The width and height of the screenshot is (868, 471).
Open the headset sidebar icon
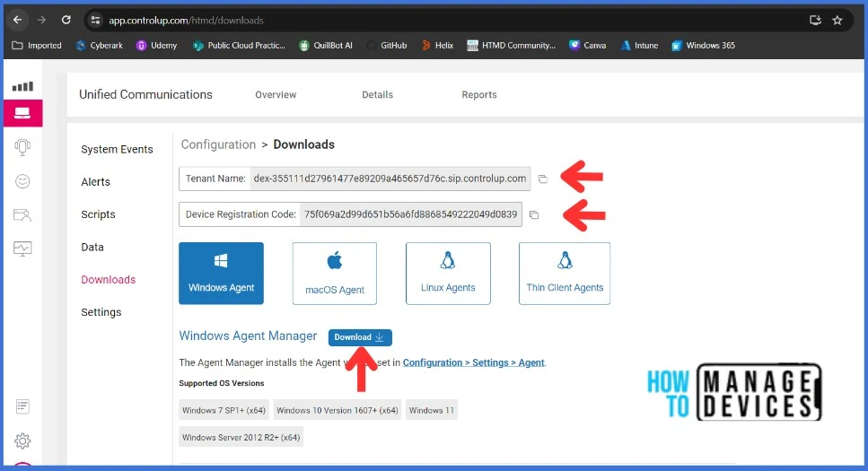coord(22,146)
